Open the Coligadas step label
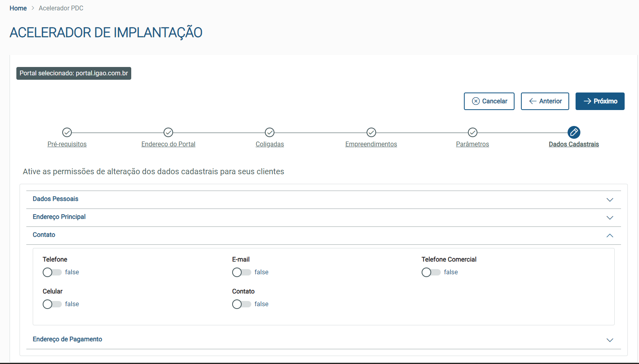639x364 pixels. [x=270, y=144]
